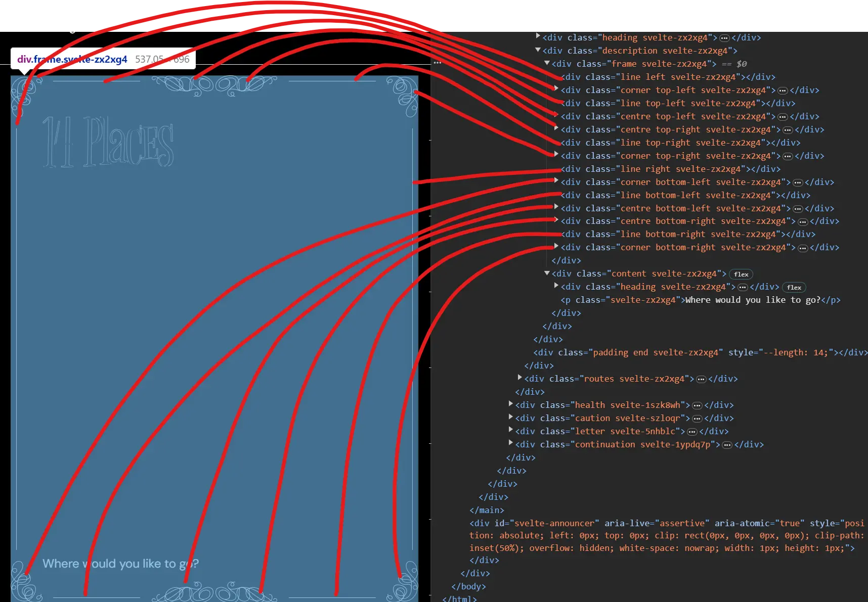Click ellipsis on centre bottom-right div
Screen dimensions: 868x602
(803, 221)
